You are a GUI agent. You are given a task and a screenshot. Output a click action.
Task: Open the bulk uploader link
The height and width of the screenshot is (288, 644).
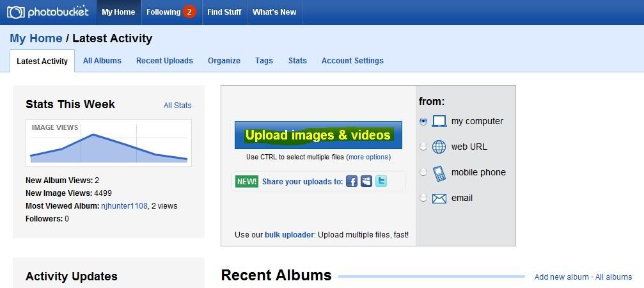[289, 235]
